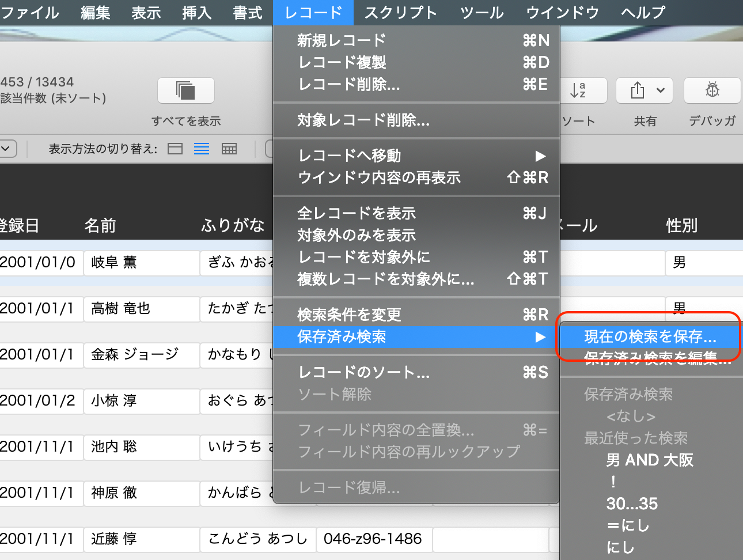Click the furigana field in the 高樹 竜也 row
The width and height of the screenshot is (743, 560).
click(237, 309)
